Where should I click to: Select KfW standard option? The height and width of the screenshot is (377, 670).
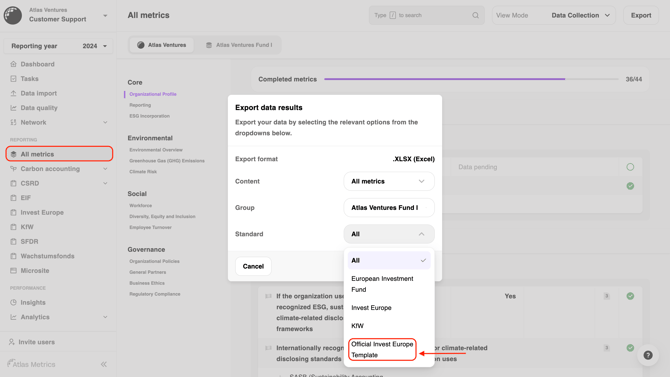[389, 326]
